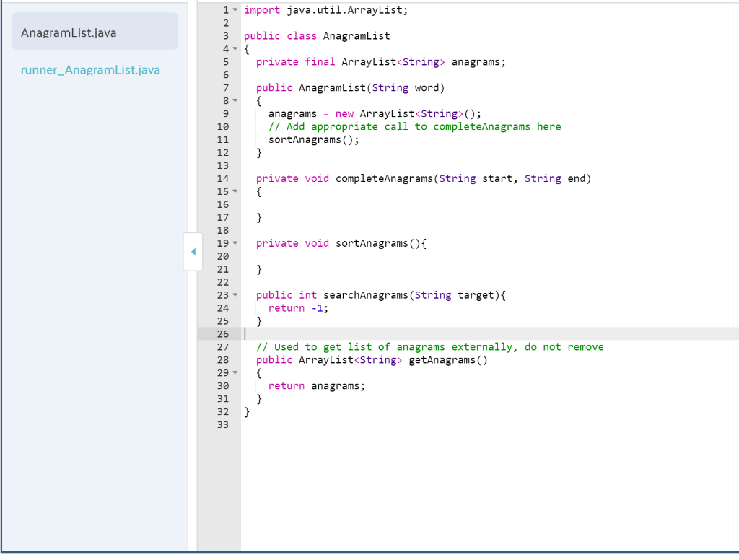739x560 pixels.
Task: Click the completeAnagrams method signature
Action: tap(423, 179)
